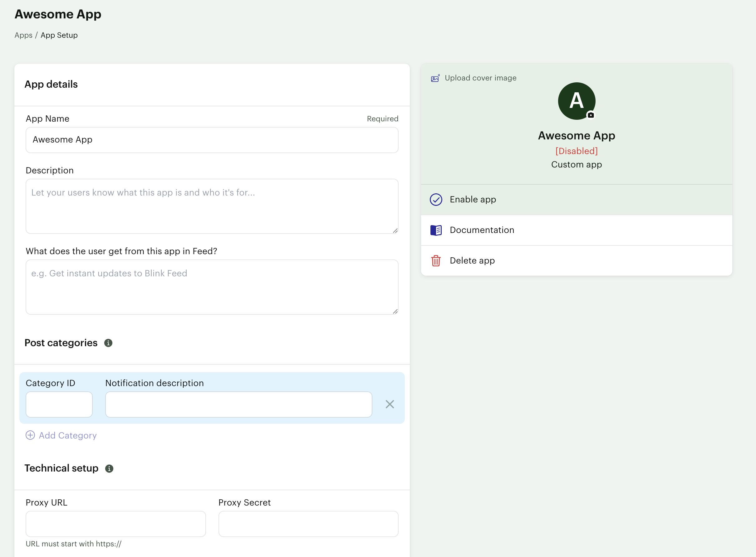756x557 pixels.
Task: Focus the Description text area
Action: click(x=212, y=206)
